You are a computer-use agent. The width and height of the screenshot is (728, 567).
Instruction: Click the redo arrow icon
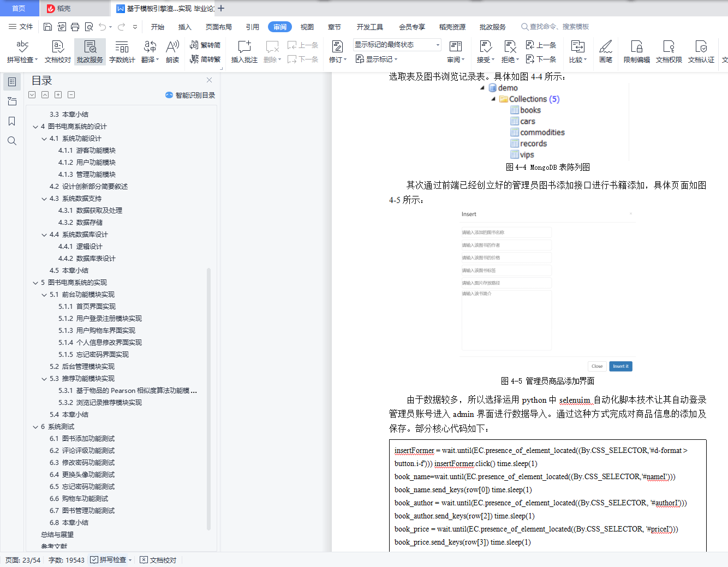(x=122, y=27)
